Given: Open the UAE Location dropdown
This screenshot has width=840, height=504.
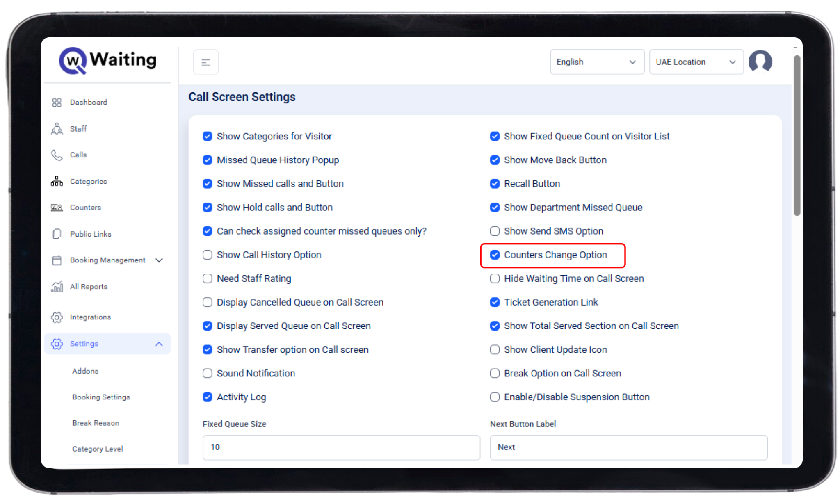Looking at the screenshot, I should [x=696, y=62].
